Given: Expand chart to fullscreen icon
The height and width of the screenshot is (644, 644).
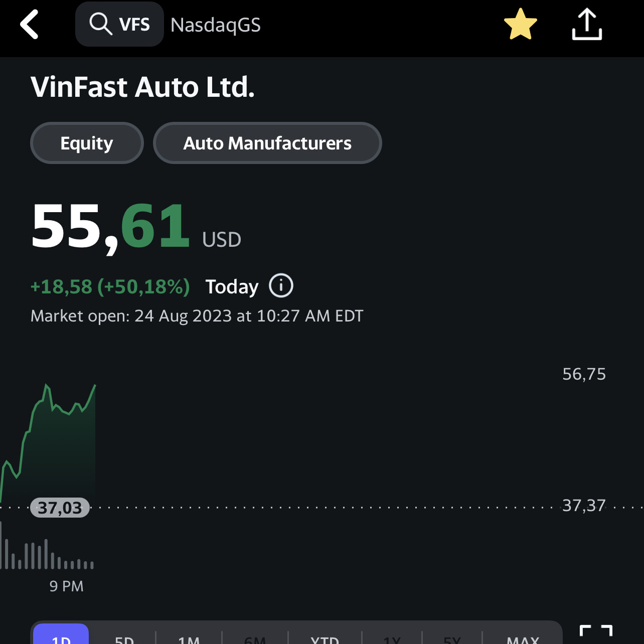Looking at the screenshot, I should pyautogui.click(x=596, y=633).
